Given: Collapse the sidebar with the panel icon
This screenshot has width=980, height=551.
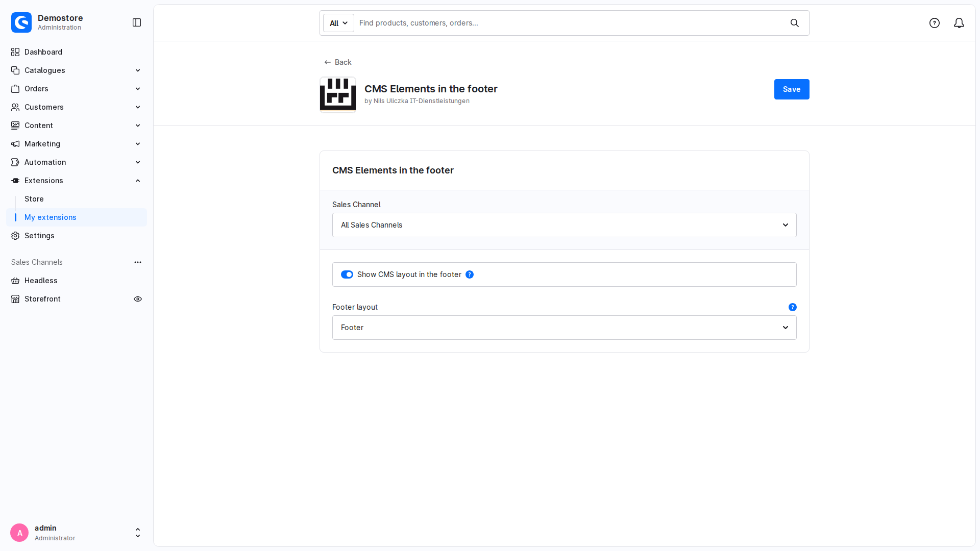Looking at the screenshot, I should tap(137, 22).
